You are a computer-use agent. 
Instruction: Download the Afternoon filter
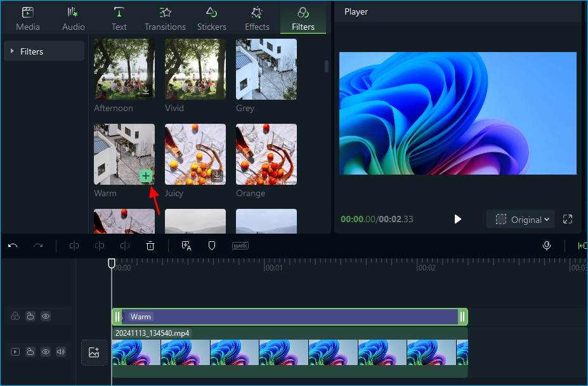point(146,91)
